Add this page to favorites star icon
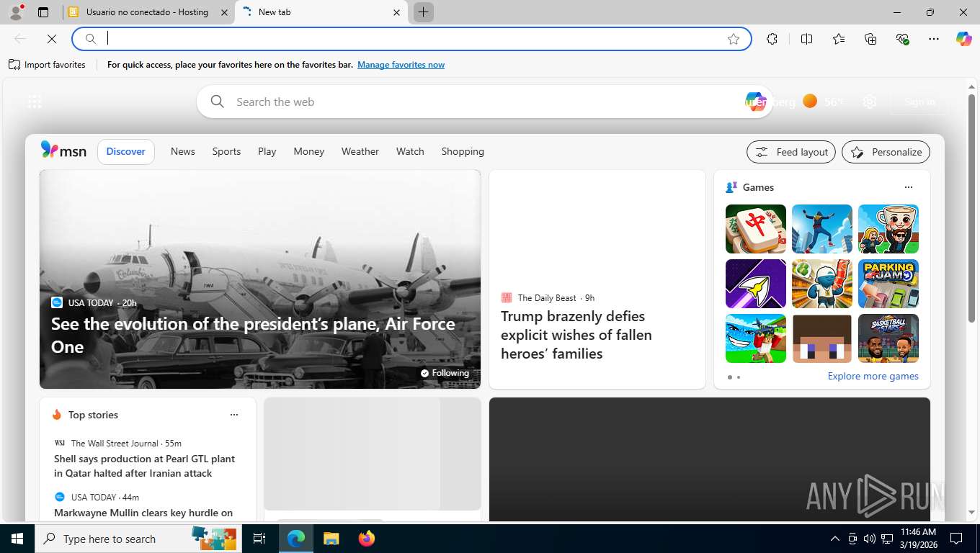Screen dimensions: 980x553 734,39
